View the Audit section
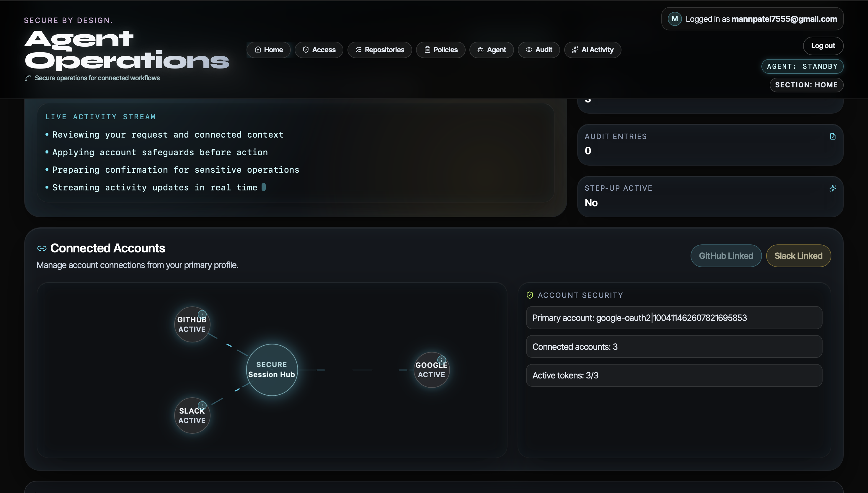Viewport: 868px width, 493px height. coord(538,50)
